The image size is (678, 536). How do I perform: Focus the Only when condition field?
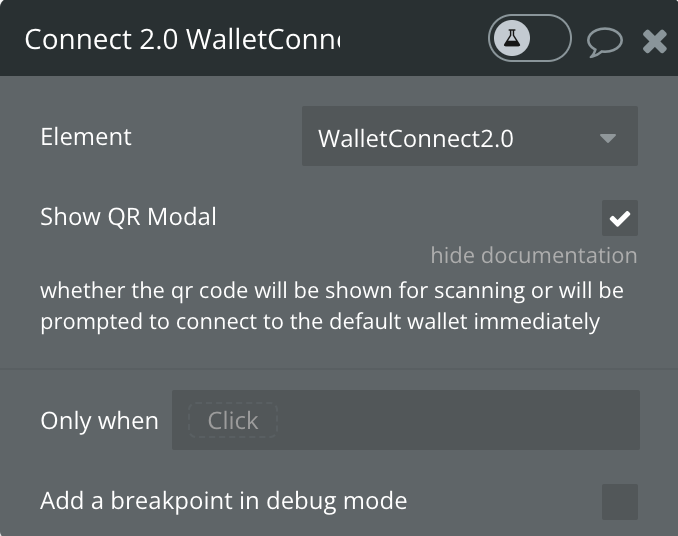pos(406,420)
